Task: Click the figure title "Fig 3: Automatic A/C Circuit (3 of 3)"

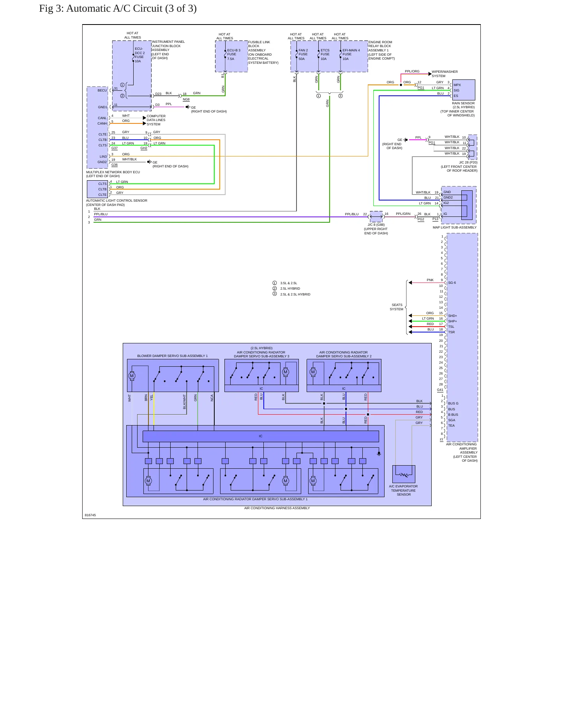Action: pos(118,9)
